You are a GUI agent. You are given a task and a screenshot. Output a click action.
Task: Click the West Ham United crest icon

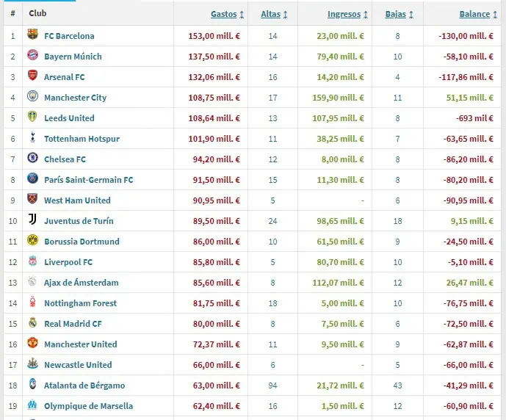[32, 199]
